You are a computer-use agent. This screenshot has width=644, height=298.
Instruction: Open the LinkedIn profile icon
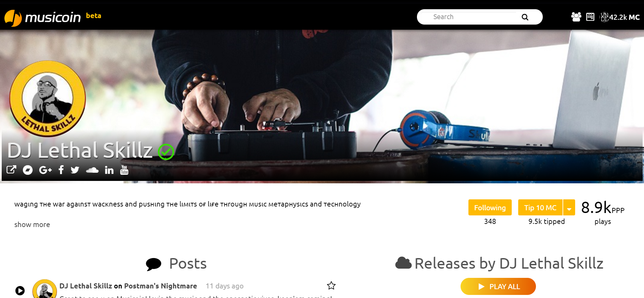coord(109,170)
